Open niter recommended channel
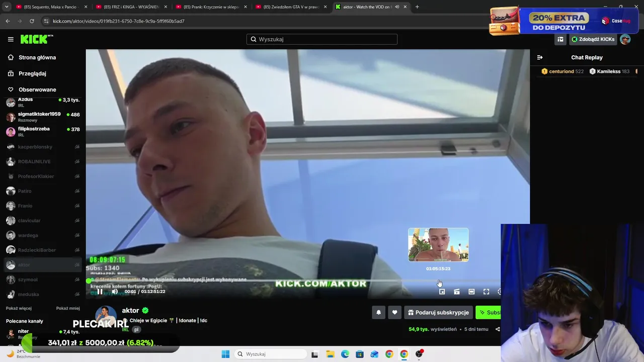644x362 pixels. (x=43, y=333)
